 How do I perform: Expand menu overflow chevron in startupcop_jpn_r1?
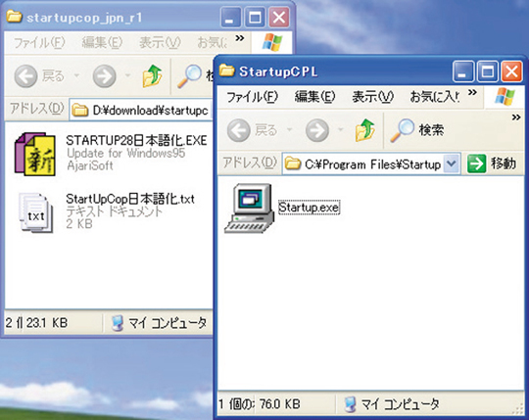(x=240, y=38)
